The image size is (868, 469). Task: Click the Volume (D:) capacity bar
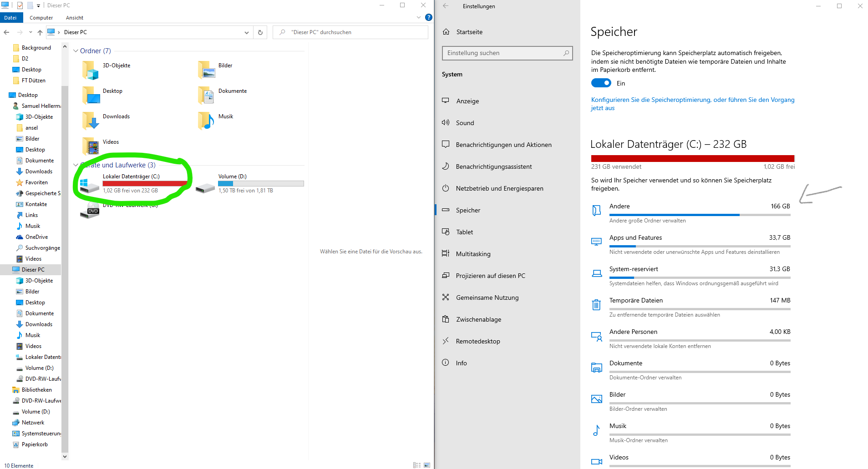pyautogui.click(x=261, y=184)
